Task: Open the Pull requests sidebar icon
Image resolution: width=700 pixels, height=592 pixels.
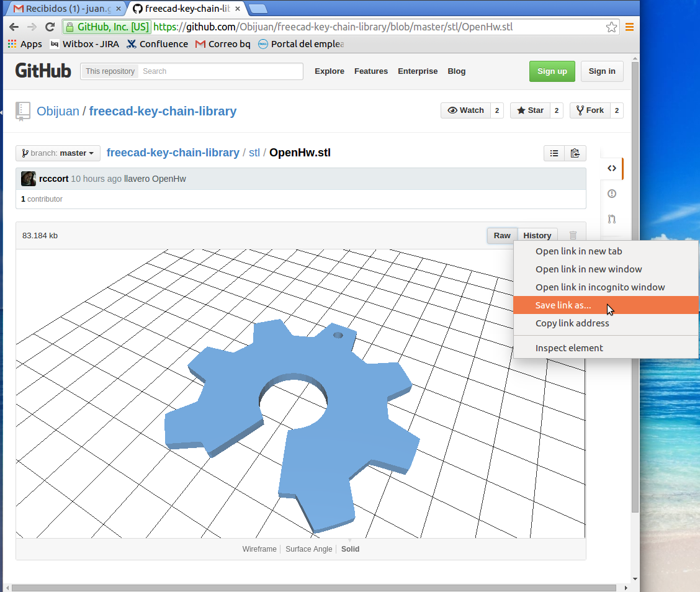Action: click(x=612, y=219)
